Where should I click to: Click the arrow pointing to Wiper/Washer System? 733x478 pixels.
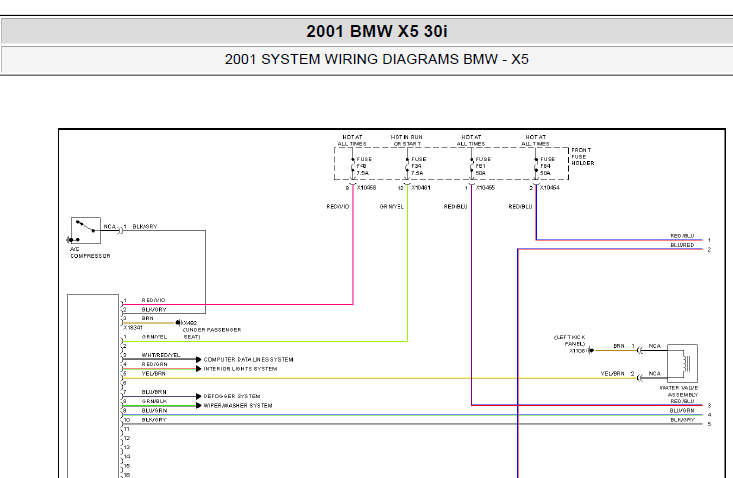(x=199, y=406)
